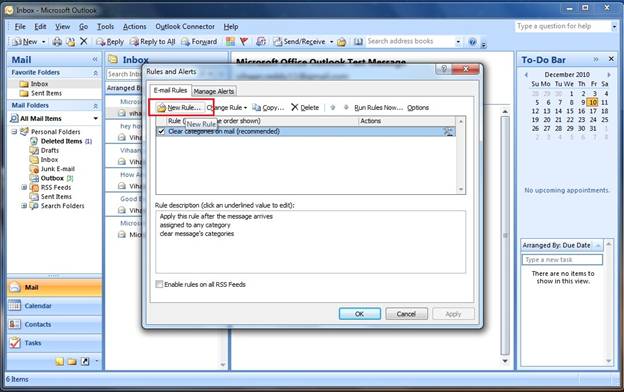Open the View menu
The width and height of the screenshot is (624, 392).
point(62,27)
